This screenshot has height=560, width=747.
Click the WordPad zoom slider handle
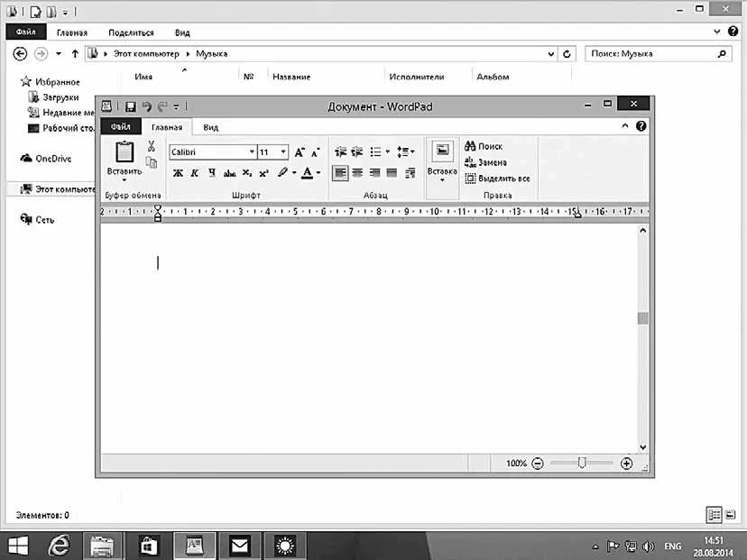582,464
